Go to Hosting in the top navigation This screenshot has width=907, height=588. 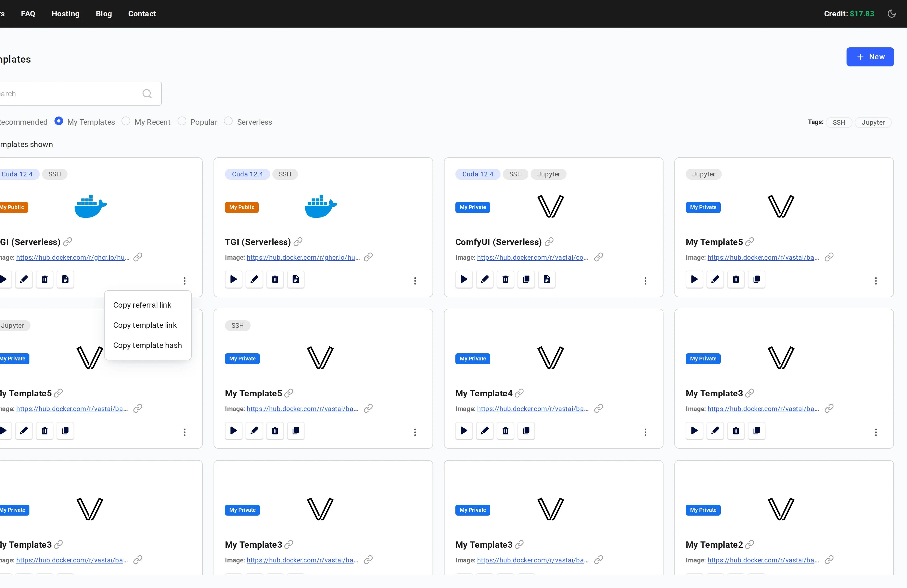66,14
